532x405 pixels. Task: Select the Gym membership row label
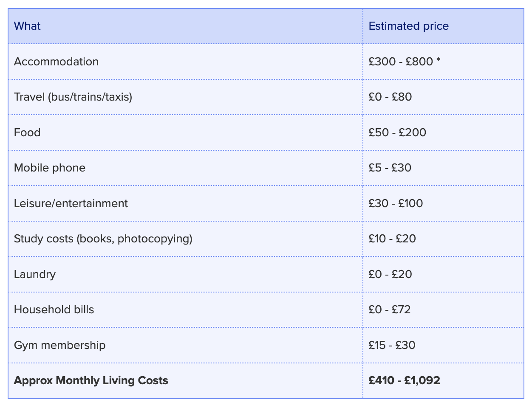tap(59, 345)
